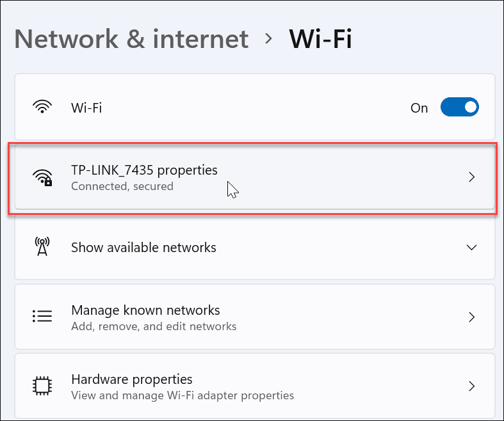Click Show available networks label
Image resolution: width=504 pixels, height=421 pixels.
coord(143,247)
